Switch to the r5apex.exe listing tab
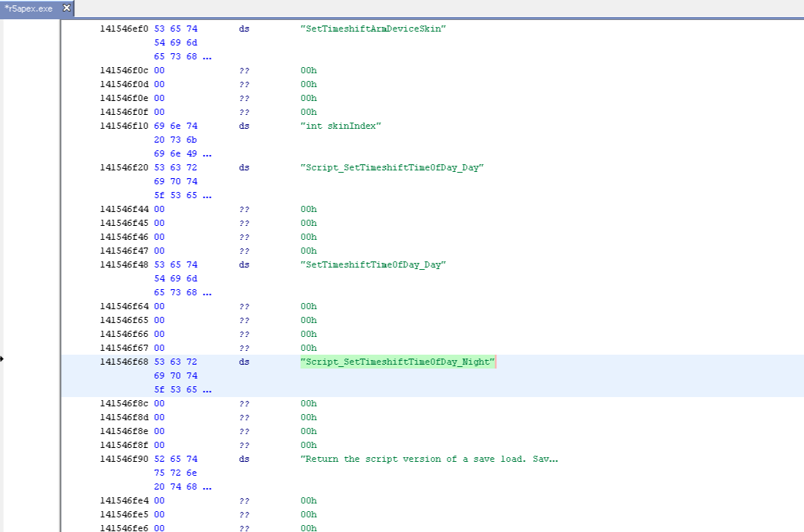Image resolution: width=804 pixels, height=532 pixels. click(31, 8)
